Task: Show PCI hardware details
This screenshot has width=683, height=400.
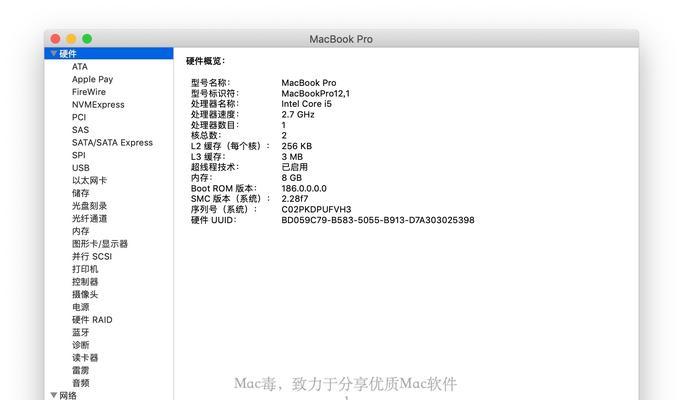Action: click(79, 117)
